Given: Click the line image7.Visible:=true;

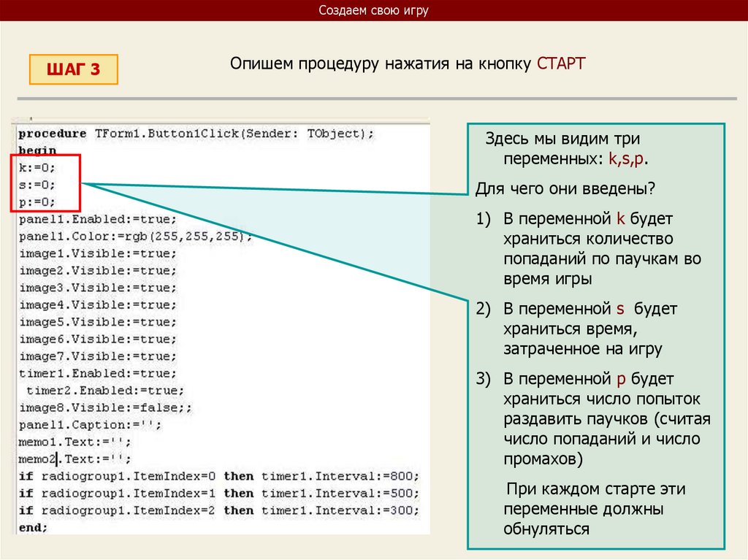Looking at the screenshot, I should (97, 356).
